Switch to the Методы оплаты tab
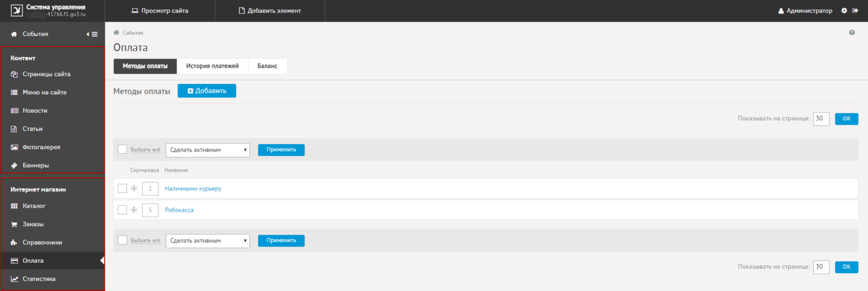 (x=145, y=66)
